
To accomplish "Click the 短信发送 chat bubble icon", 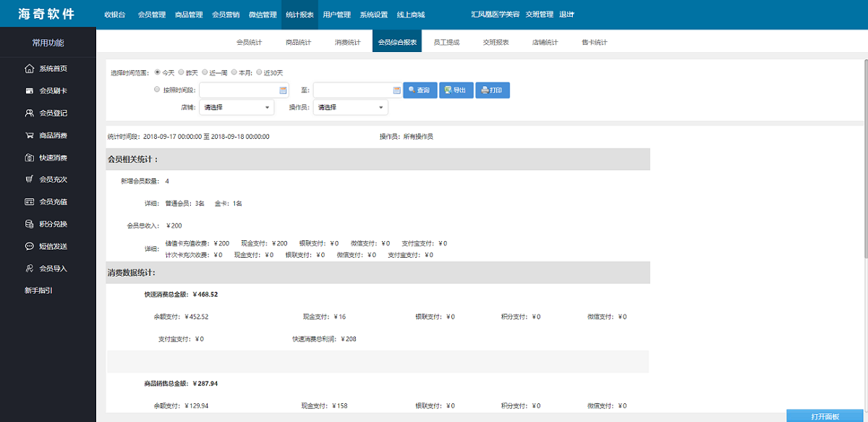I will [x=29, y=246].
